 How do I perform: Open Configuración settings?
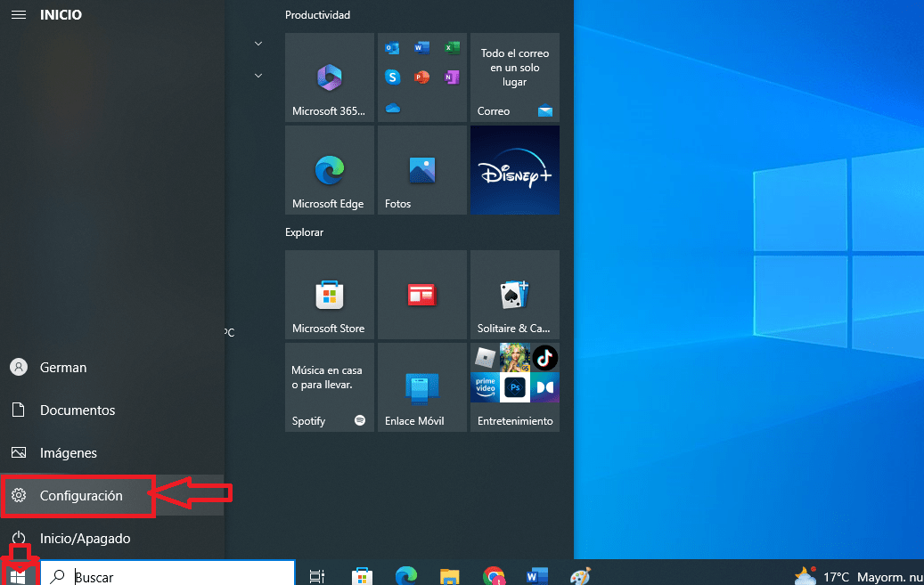pos(112,495)
